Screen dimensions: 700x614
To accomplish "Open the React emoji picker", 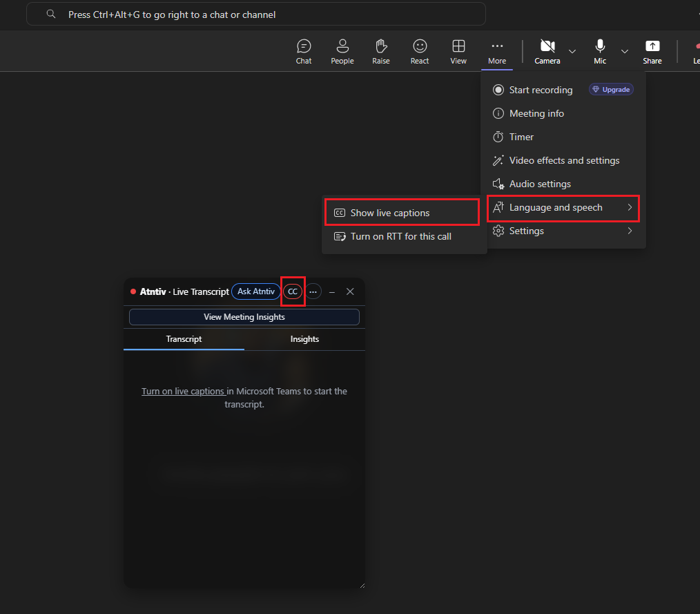I will pos(419,51).
